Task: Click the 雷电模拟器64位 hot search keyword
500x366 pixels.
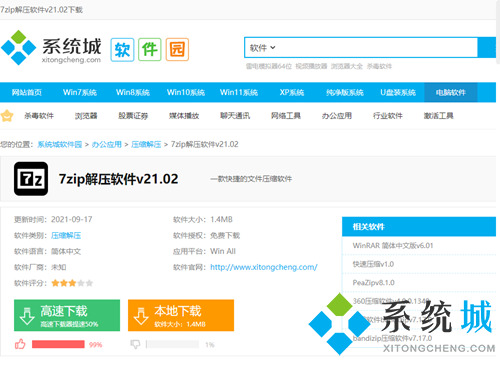Action: pos(269,66)
